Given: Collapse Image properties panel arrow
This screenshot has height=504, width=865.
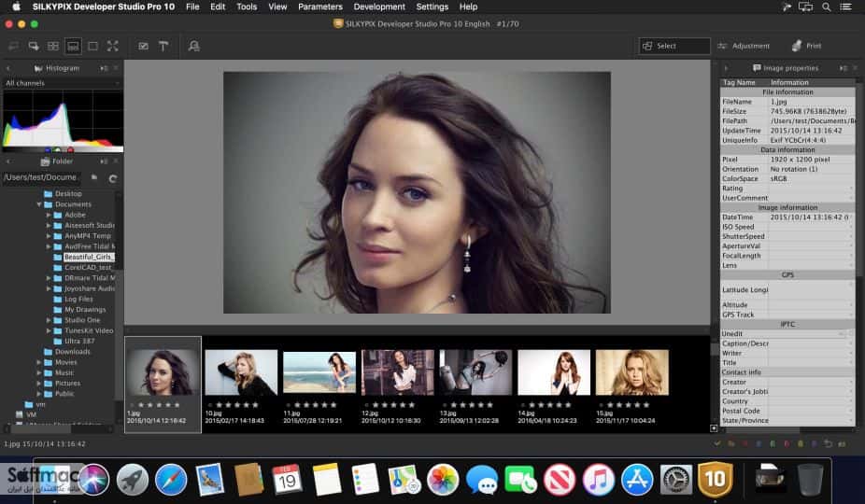Looking at the screenshot, I should [x=726, y=68].
